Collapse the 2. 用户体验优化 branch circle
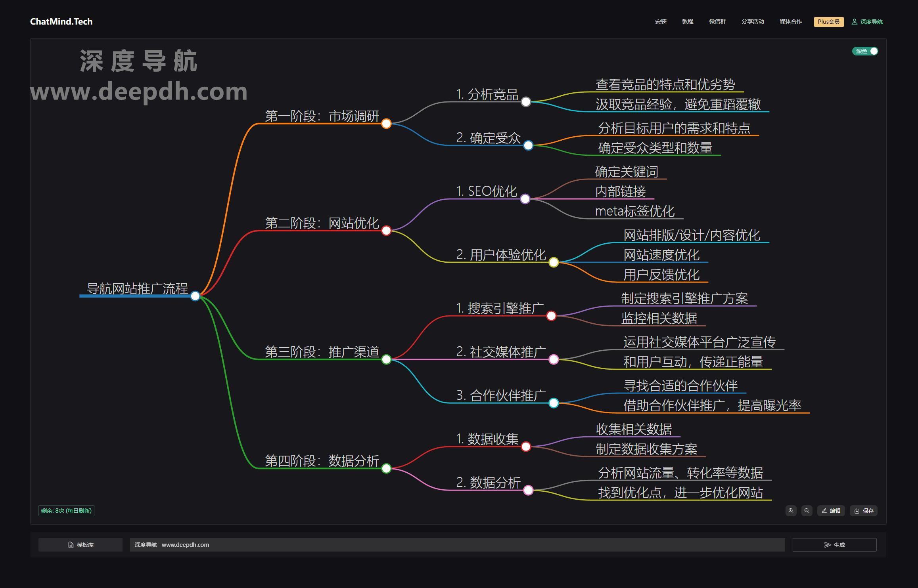Viewport: 918px width, 588px height. tap(554, 262)
